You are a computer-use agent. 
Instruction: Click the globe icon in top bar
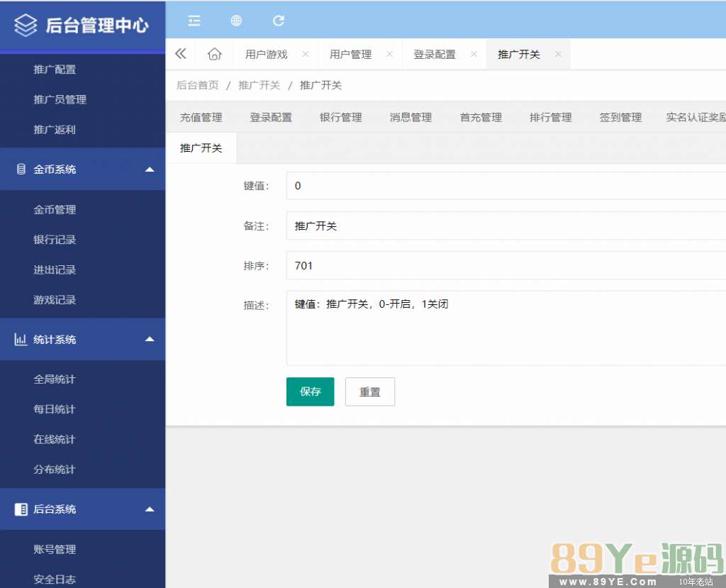[236, 21]
